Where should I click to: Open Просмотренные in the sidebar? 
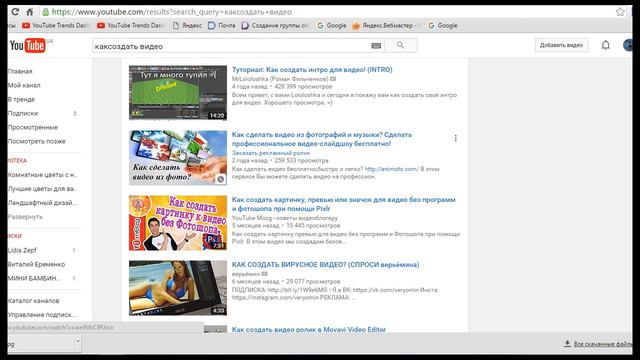point(33,127)
